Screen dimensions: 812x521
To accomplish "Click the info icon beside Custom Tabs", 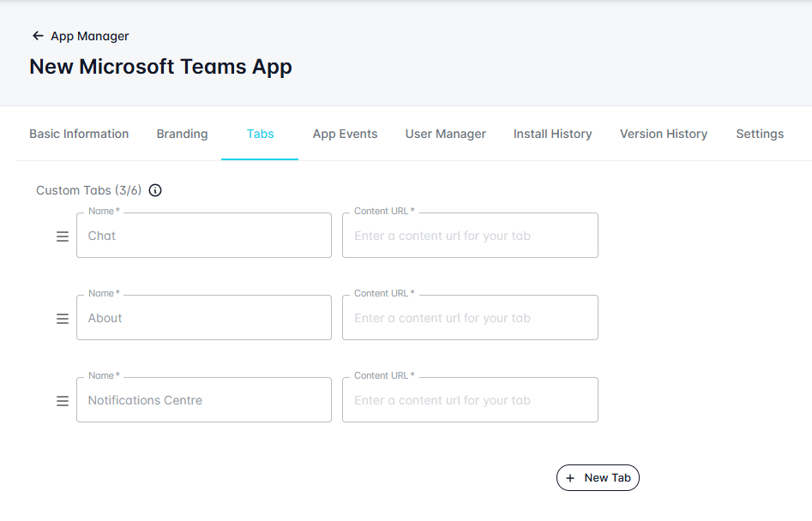I will (155, 190).
